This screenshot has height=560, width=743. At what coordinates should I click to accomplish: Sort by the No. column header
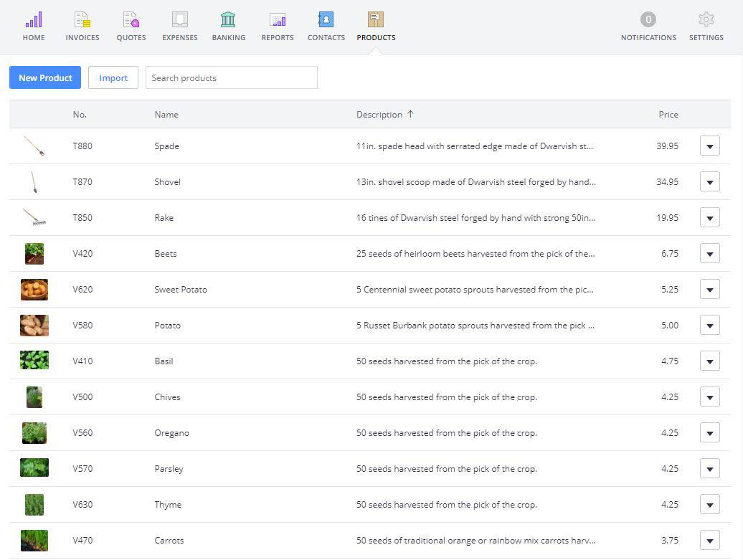tap(80, 114)
